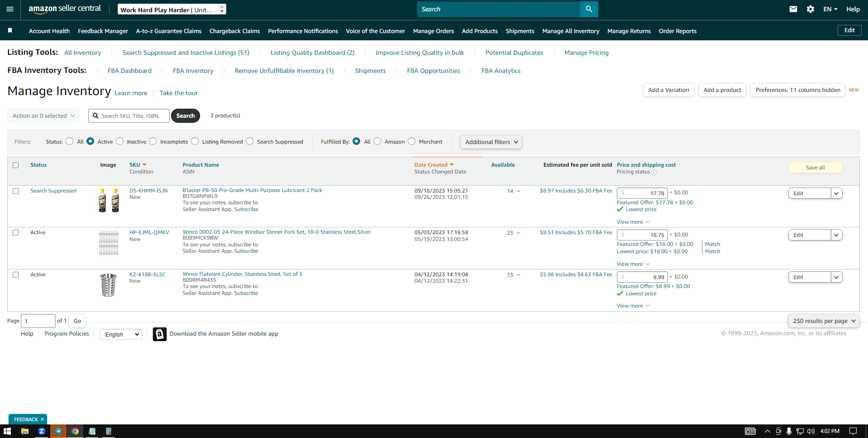Open Edit dropdown arrow for B'laster PB-50 row

(836, 193)
